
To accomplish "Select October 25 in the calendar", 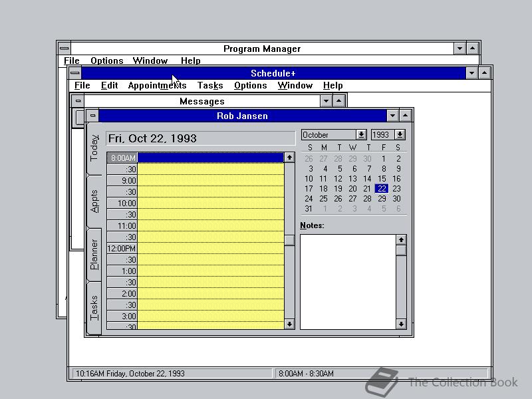I will tap(323, 198).
